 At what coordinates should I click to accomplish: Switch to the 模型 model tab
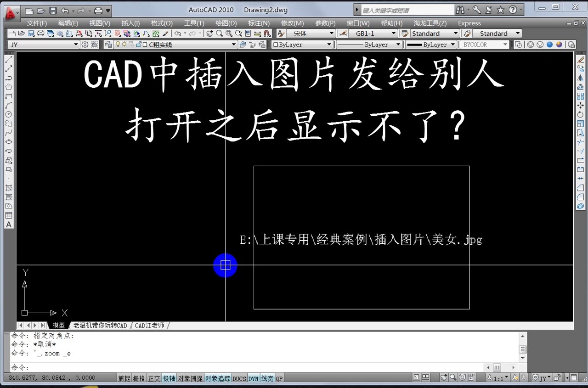58,325
